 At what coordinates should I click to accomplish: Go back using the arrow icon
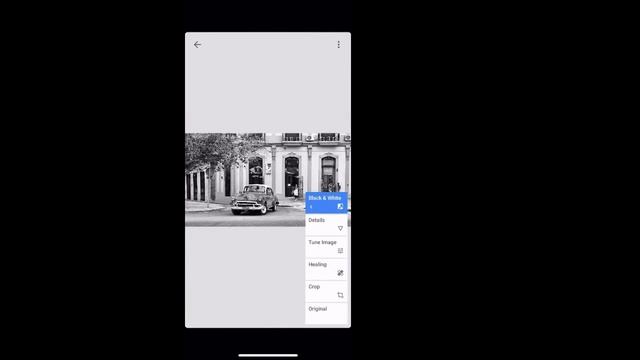pyautogui.click(x=198, y=44)
